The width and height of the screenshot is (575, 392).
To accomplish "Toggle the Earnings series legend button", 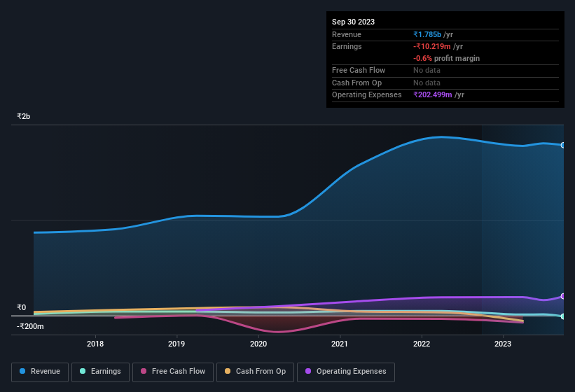I will tap(100, 372).
